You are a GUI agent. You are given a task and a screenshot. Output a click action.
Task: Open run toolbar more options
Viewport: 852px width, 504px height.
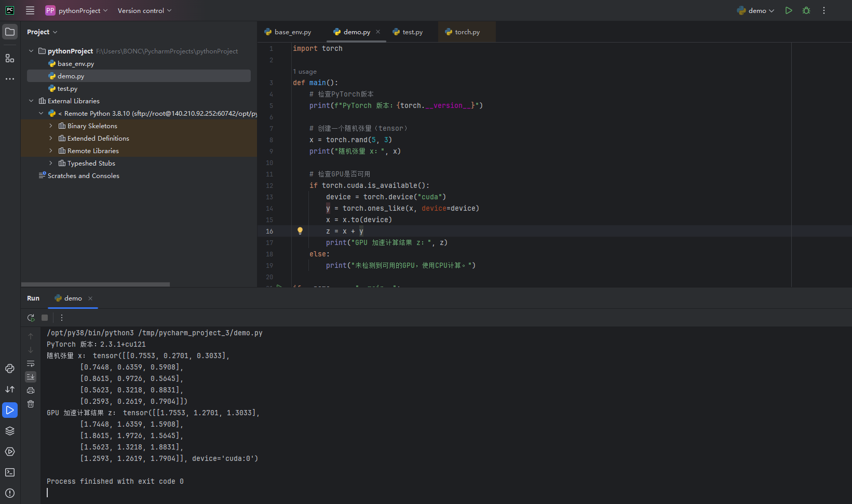tap(62, 318)
